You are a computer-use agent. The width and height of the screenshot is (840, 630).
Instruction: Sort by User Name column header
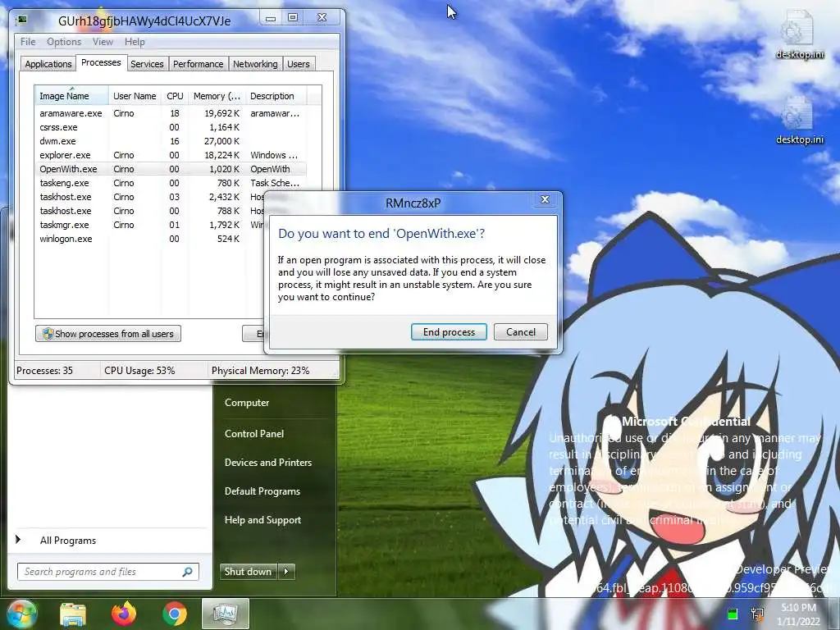click(x=135, y=96)
